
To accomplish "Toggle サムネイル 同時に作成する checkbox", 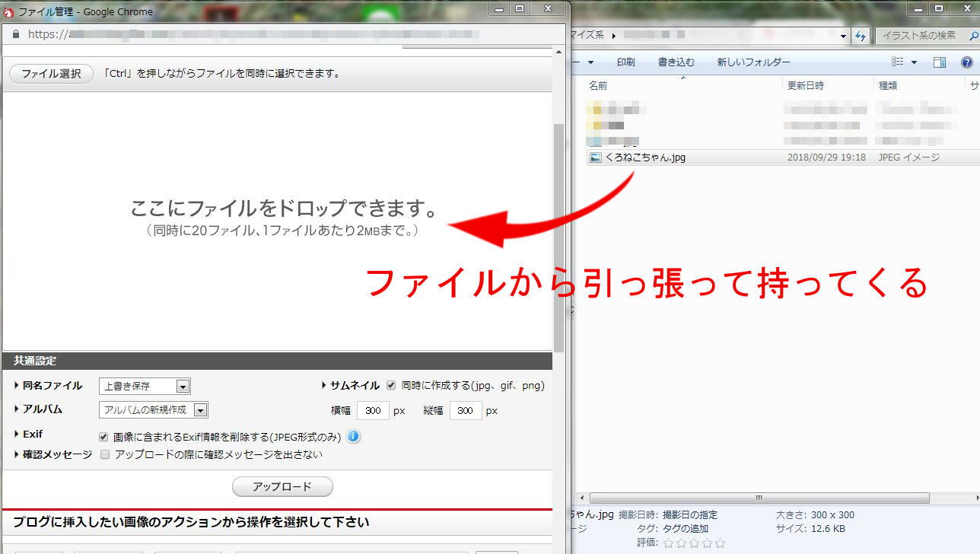I will point(391,385).
